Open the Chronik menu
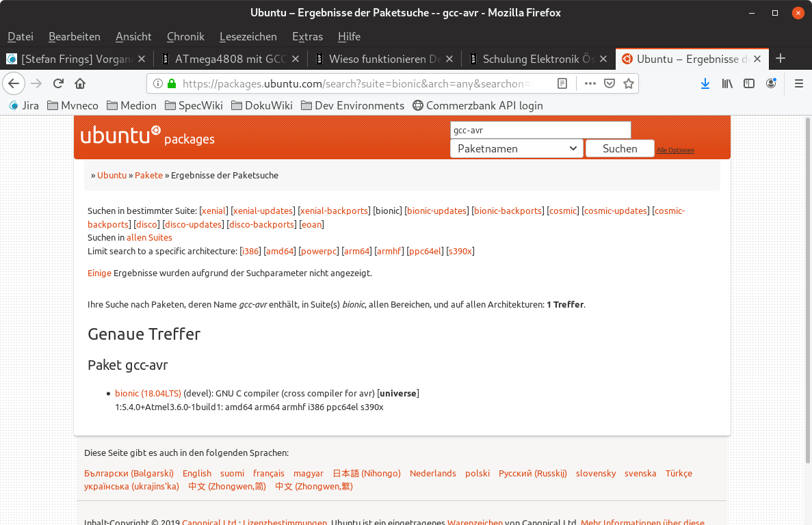This screenshot has height=525, width=812. point(185,37)
